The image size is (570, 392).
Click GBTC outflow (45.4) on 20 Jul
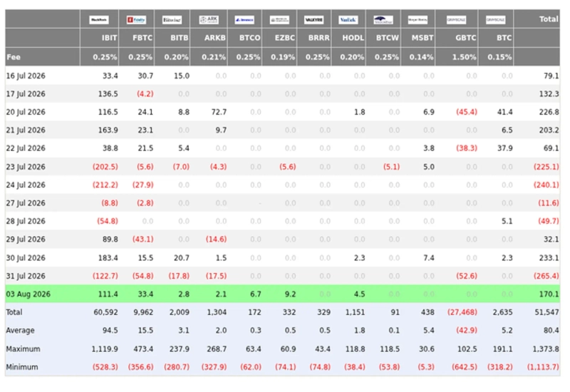pyautogui.click(x=467, y=112)
